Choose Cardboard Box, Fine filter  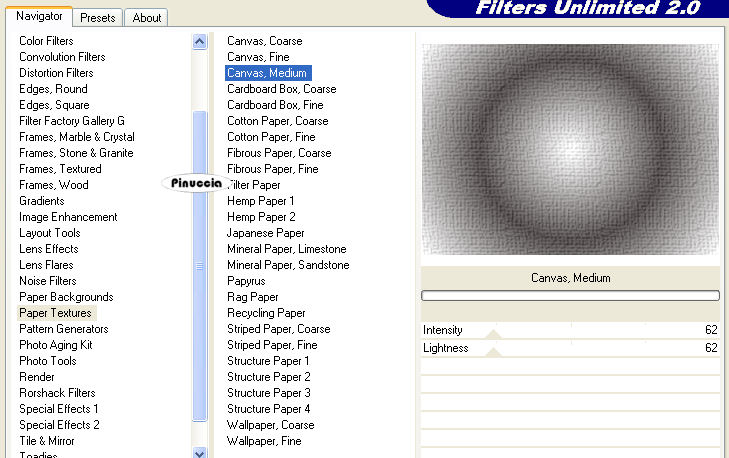(275, 105)
